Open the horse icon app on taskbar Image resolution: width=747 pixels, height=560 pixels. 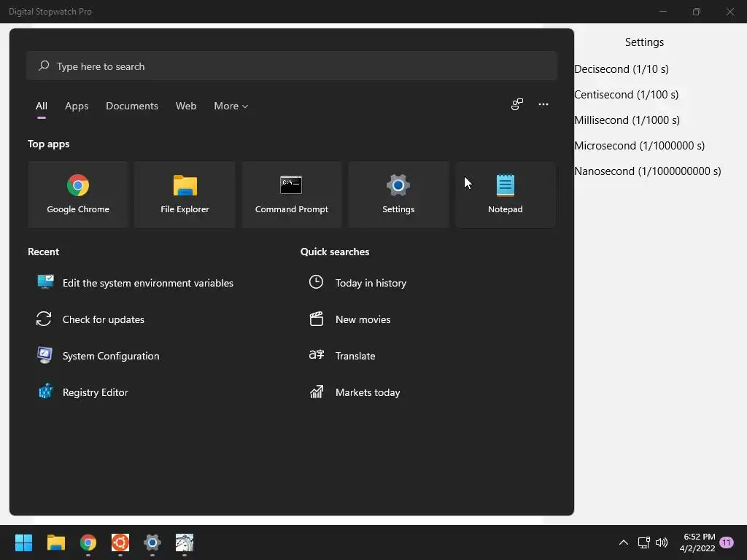tap(185, 542)
